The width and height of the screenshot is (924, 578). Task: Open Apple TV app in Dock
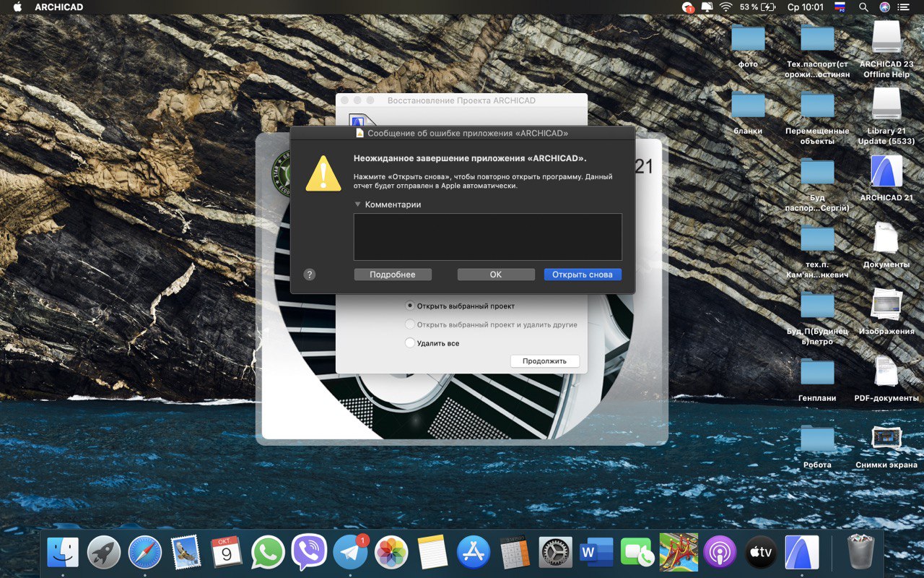761,553
